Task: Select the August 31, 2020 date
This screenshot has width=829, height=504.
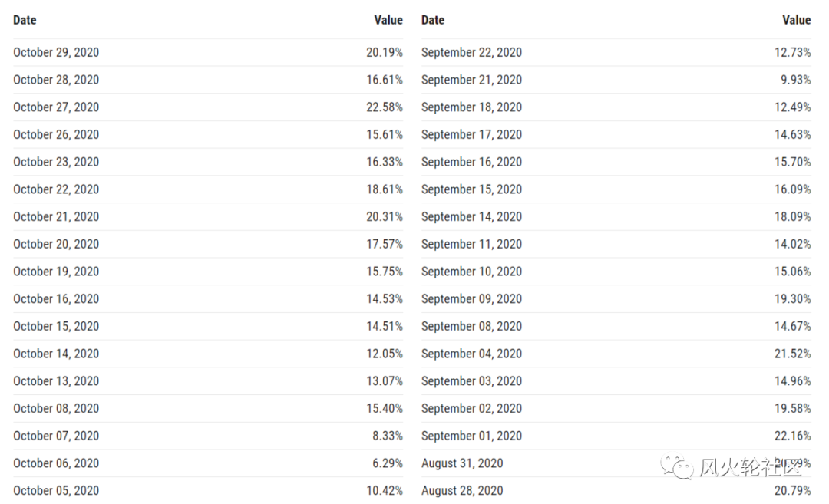Action: click(x=462, y=463)
